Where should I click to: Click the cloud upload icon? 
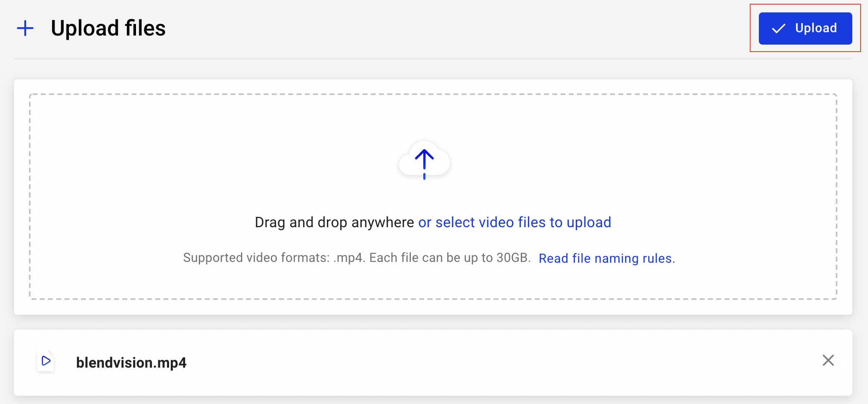point(424,161)
